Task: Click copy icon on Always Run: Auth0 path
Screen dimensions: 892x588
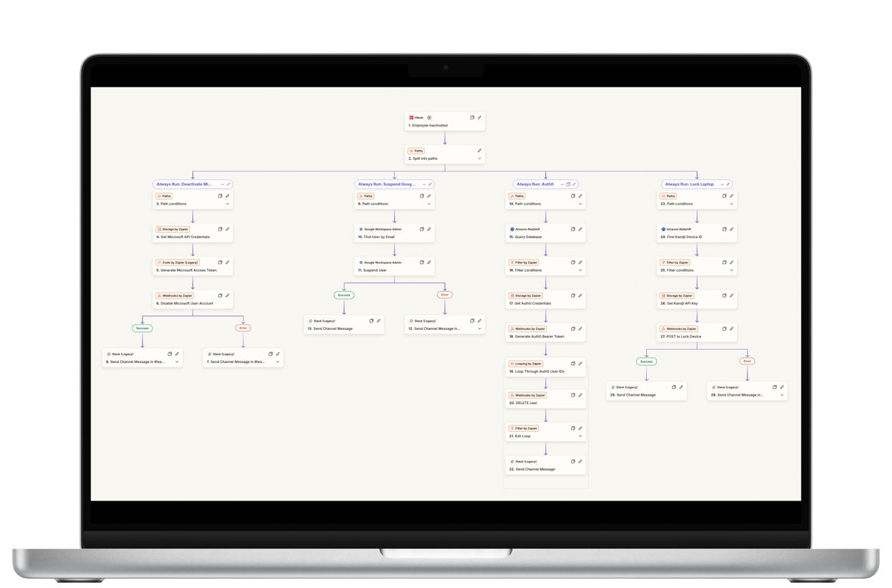Action: 568,185
